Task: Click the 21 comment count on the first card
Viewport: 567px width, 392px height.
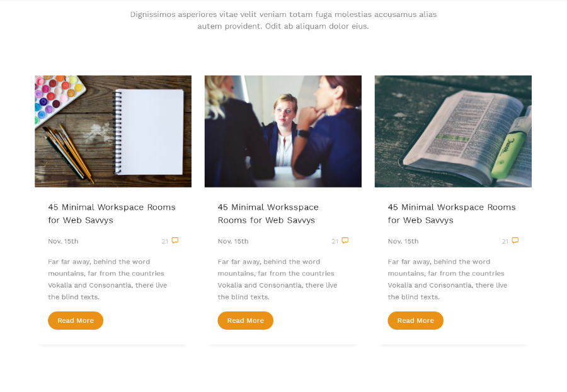Action: (165, 242)
